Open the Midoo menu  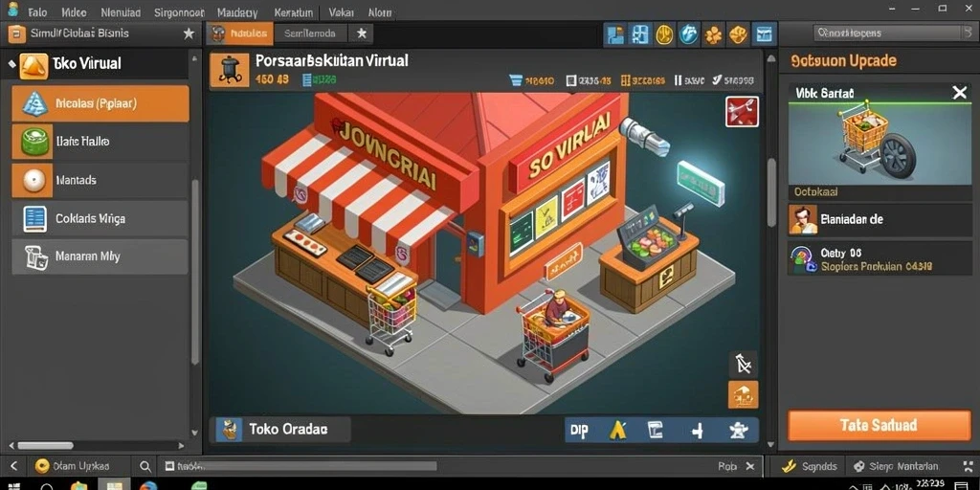pyautogui.click(x=75, y=11)
